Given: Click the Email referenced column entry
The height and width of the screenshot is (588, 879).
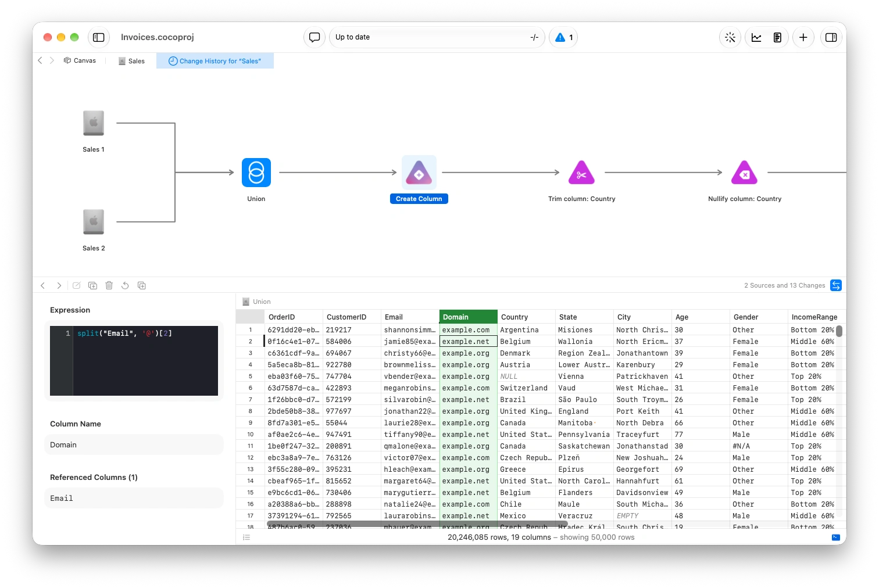Looking at the screenshot, I should (x=134, y=499).
